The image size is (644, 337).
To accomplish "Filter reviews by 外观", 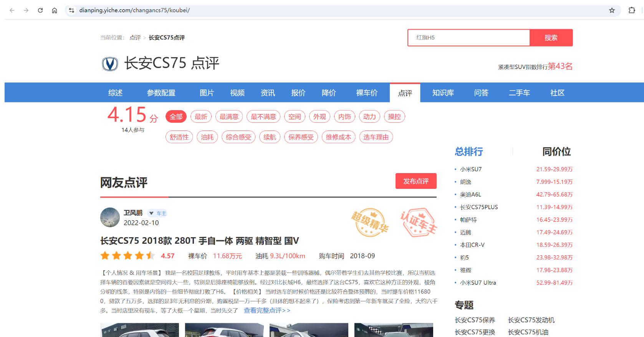I will pos(320,117).
